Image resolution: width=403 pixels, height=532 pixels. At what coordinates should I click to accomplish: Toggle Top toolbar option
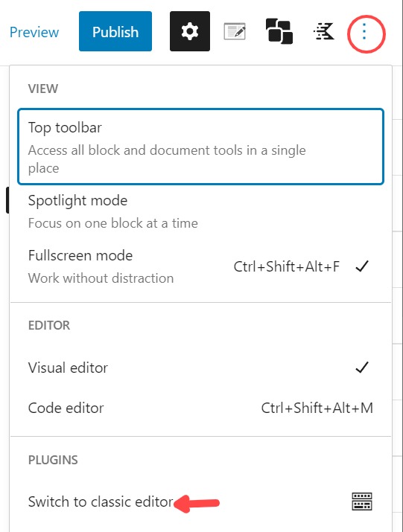(x=201, y=147)
